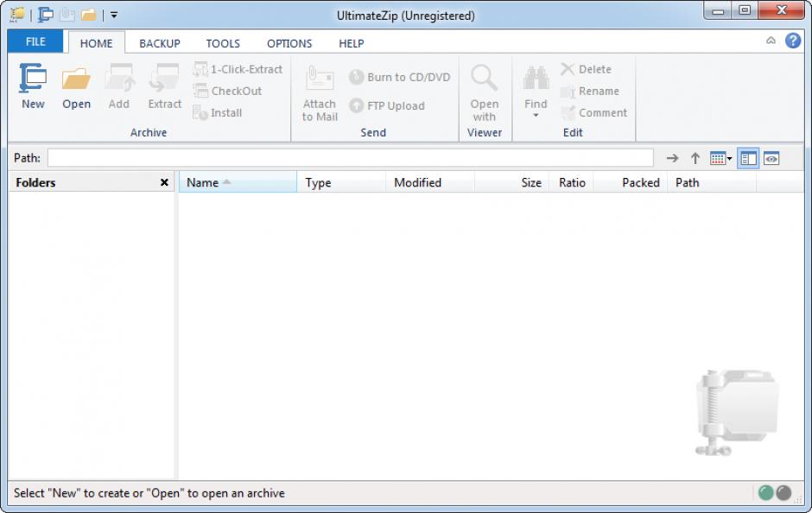This screenshot has height=513, width=812.
Task: Switch to the HELP ribbon tab
Action: (x=351, y=43)
